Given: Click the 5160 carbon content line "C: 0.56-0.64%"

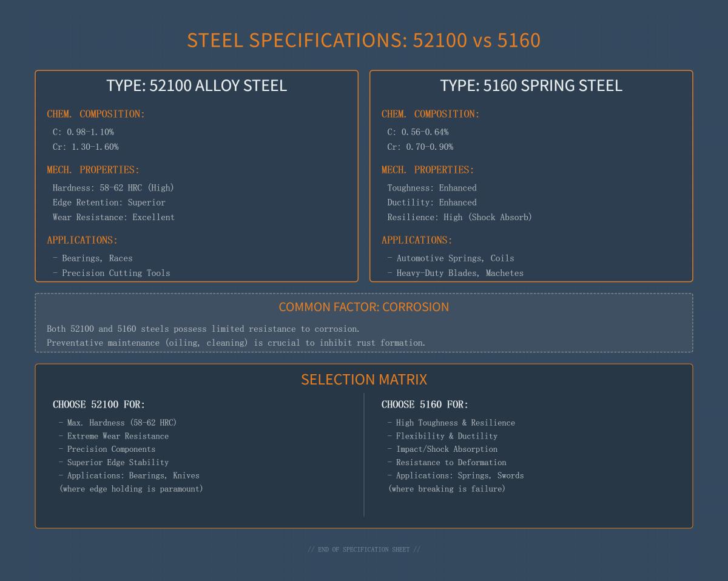Looking at the screenshot, I should pos(418,132).
